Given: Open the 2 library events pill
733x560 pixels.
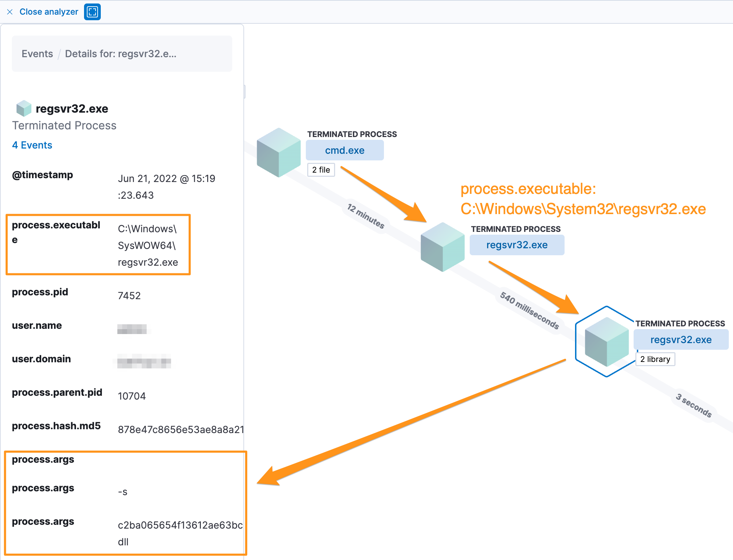Looking at the screenshot, I should coord(655,359).
